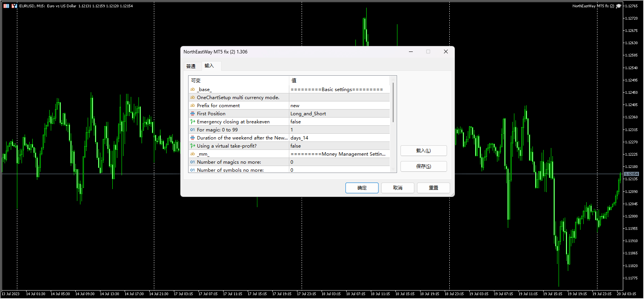Open the First Position Long_and_Short dropdown value
This screenshot has height=299, width=644.
tap(339, 114)
